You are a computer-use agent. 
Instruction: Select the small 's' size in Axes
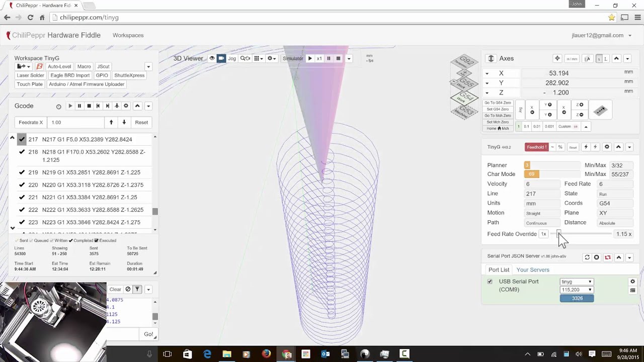(x=599, y=59)
